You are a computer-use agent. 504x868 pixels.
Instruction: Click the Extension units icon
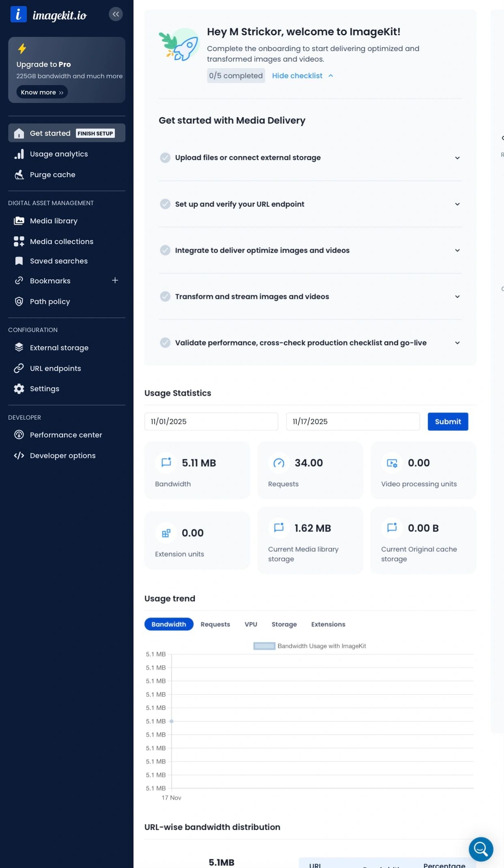[166, 533]
